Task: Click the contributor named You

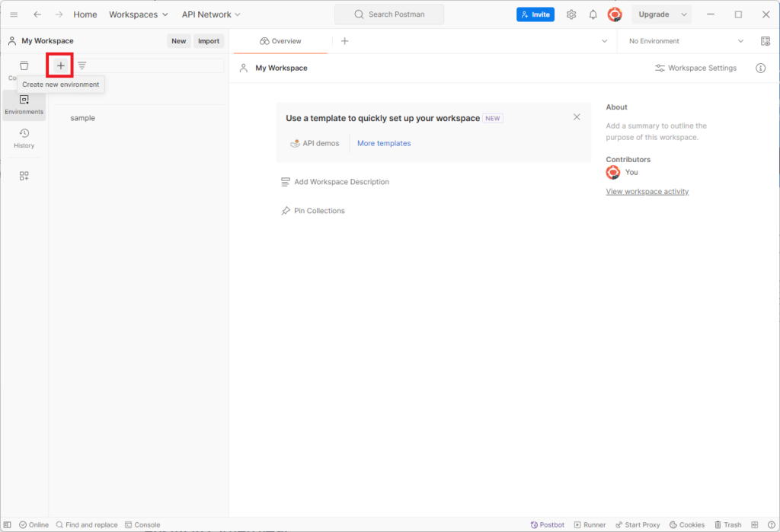Action: click(x=622, y=173)
